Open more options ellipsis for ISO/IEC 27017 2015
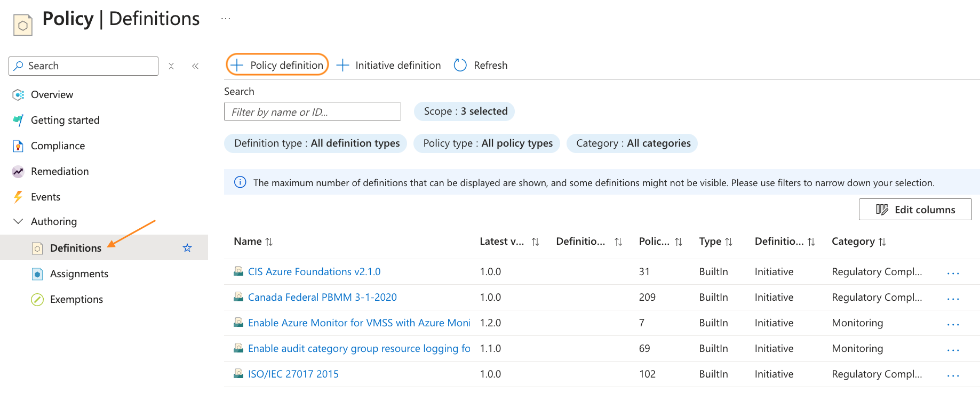The width and height of the screenshot is (980, 393). pyautogui.click(x=953, y=375)
